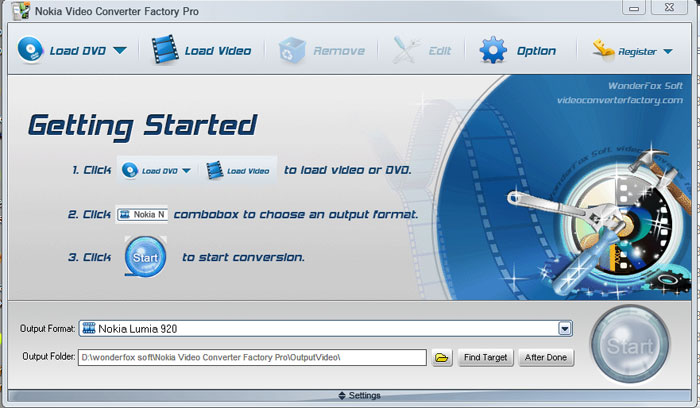Open the Load DVD dropdown arrow
Screen dimensions: 700x408
tap(120, 50)
